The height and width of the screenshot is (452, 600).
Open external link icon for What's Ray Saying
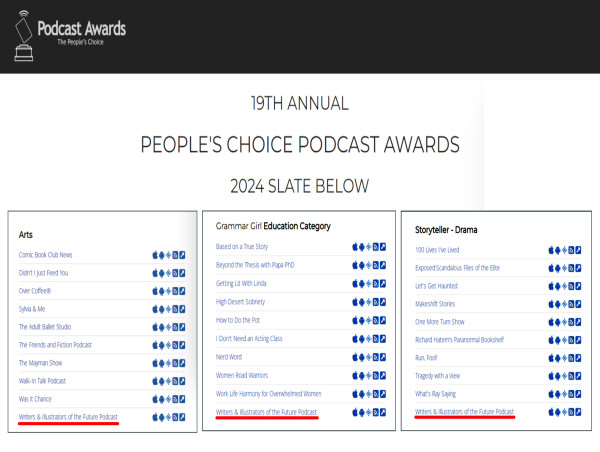tap(578, 394)
